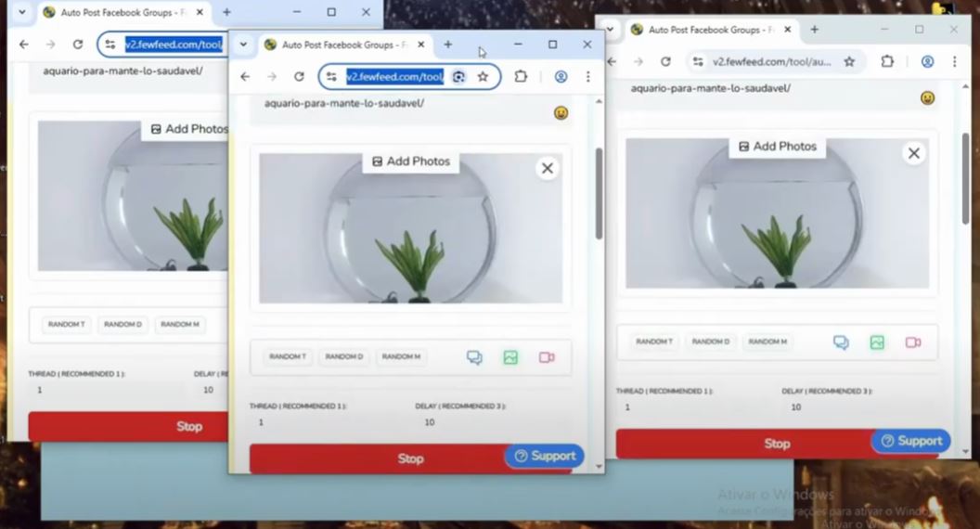The image size is (980, 529).
Task: Click Thread value field in middle window
Action: point(329,422)
